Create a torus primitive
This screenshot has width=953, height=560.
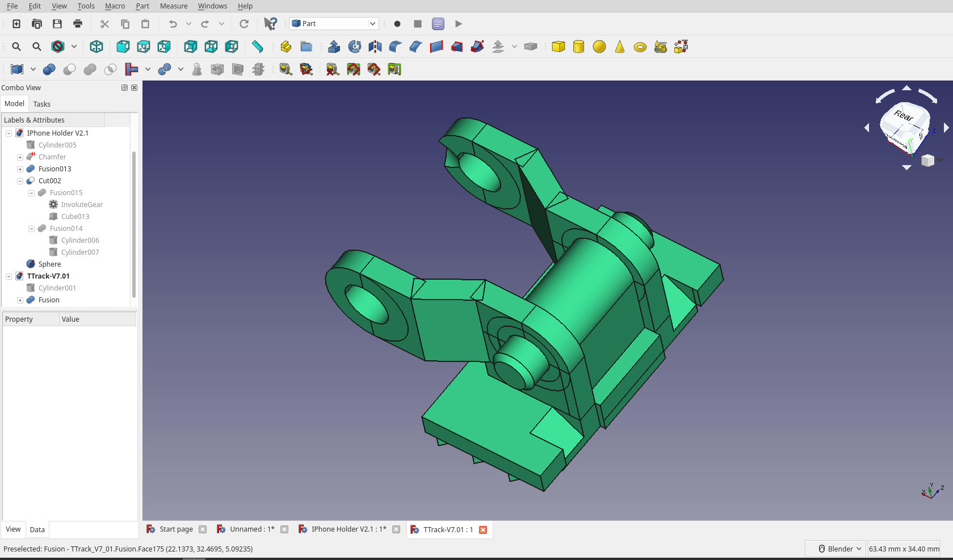(640, 47)
